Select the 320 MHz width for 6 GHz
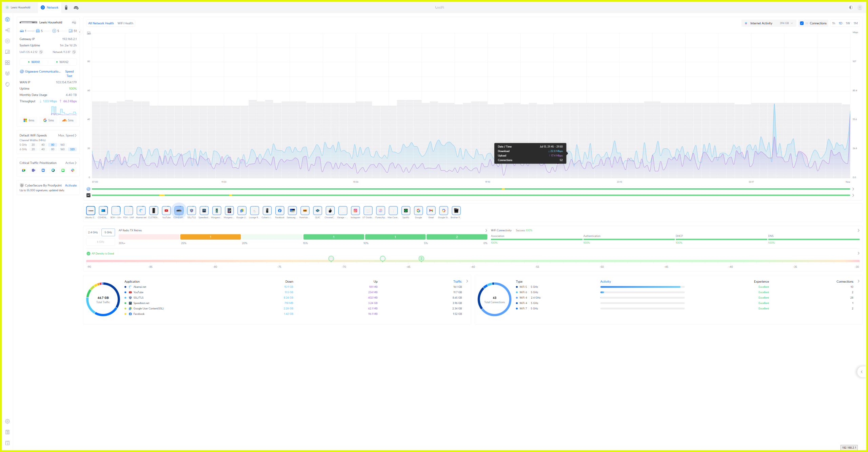 [72, 149]
